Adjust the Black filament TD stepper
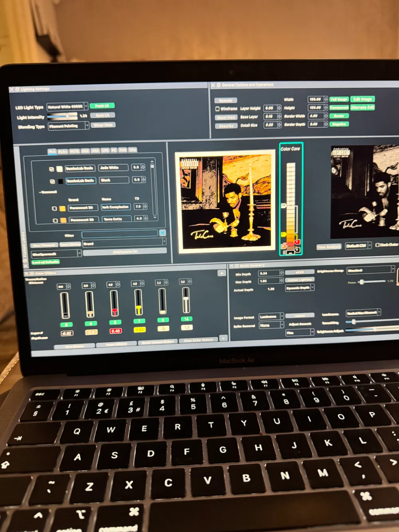 (x=143, y=180)
